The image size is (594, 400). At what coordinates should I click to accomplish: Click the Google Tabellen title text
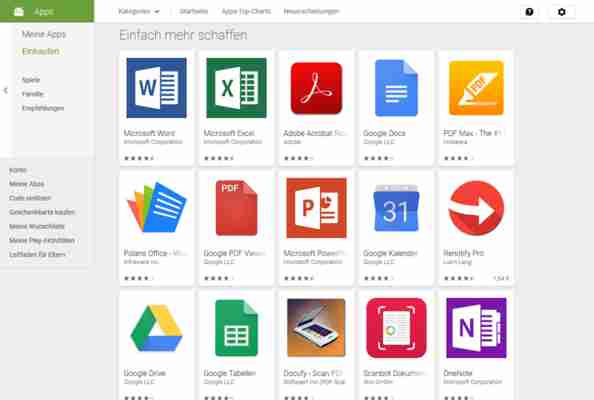(x=230, y=373)
